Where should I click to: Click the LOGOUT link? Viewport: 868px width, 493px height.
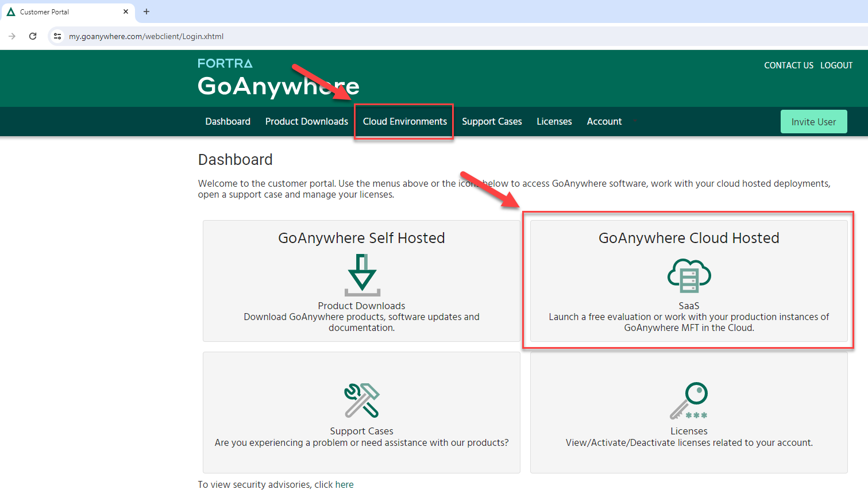[836, 66]
